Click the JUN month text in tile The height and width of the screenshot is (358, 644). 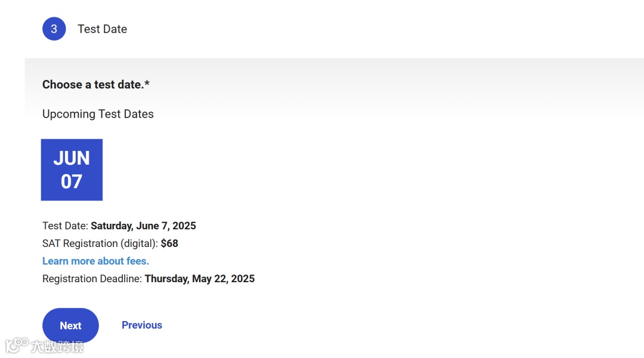72,158
